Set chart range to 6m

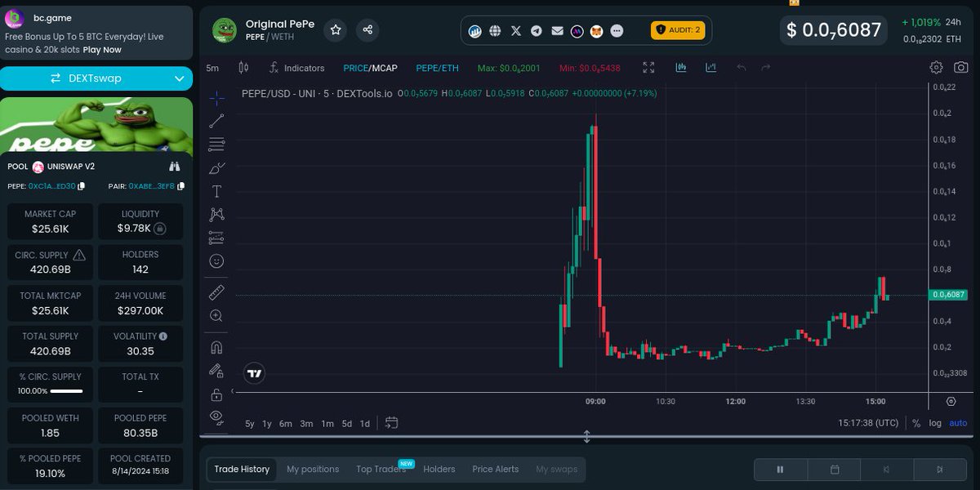click(286, 423)
